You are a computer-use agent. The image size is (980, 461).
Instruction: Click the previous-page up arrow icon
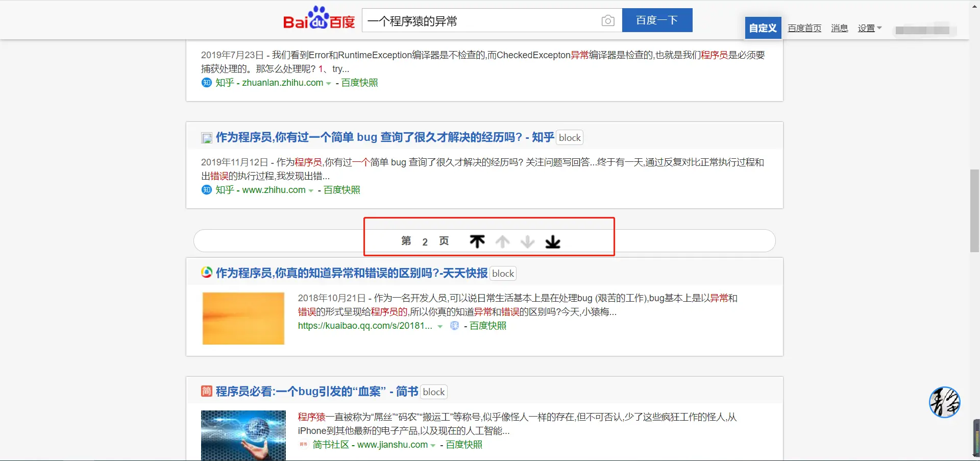point(502,241)
